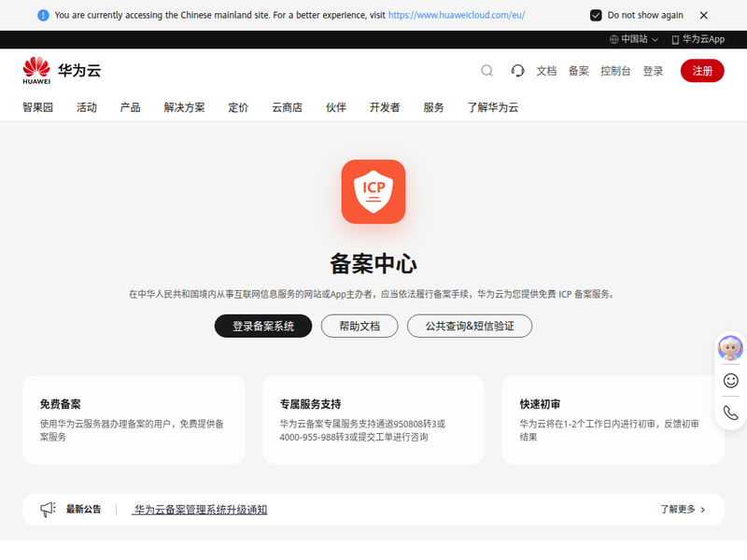747x560 pixels.
Task: Open the 定价 menu
Action: pyautogui.click(x=238, y=107)
